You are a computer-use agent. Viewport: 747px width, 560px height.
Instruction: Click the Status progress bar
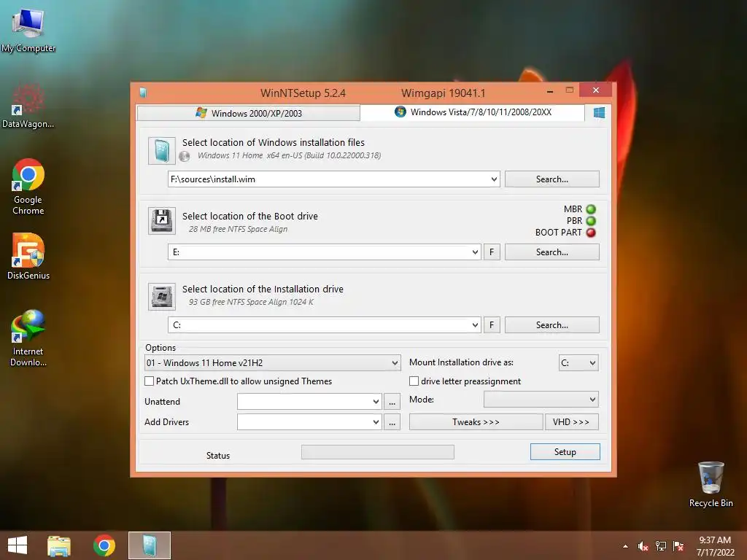coord(377,452)
